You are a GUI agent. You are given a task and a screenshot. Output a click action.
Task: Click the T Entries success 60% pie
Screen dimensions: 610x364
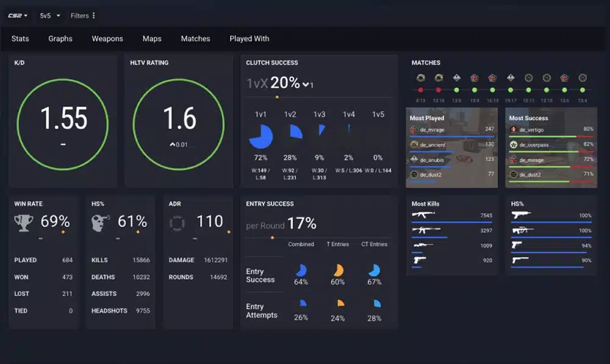point(338,270)
